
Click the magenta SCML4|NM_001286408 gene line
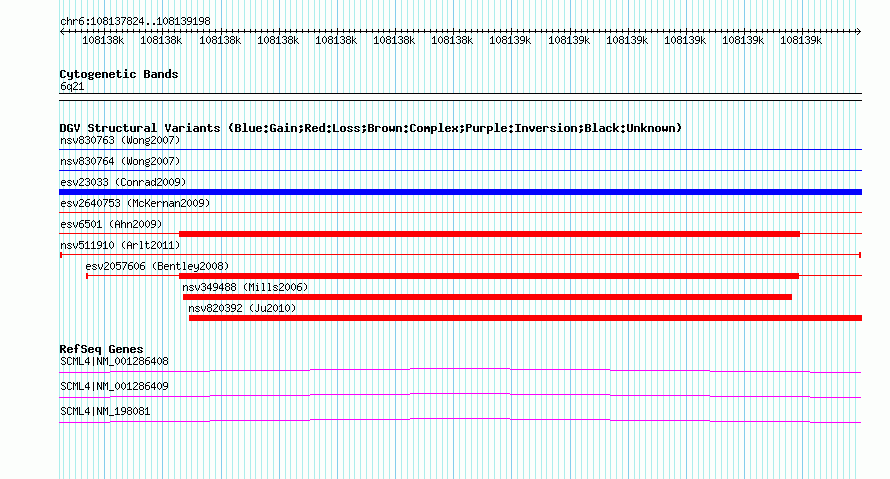point(460,371)
